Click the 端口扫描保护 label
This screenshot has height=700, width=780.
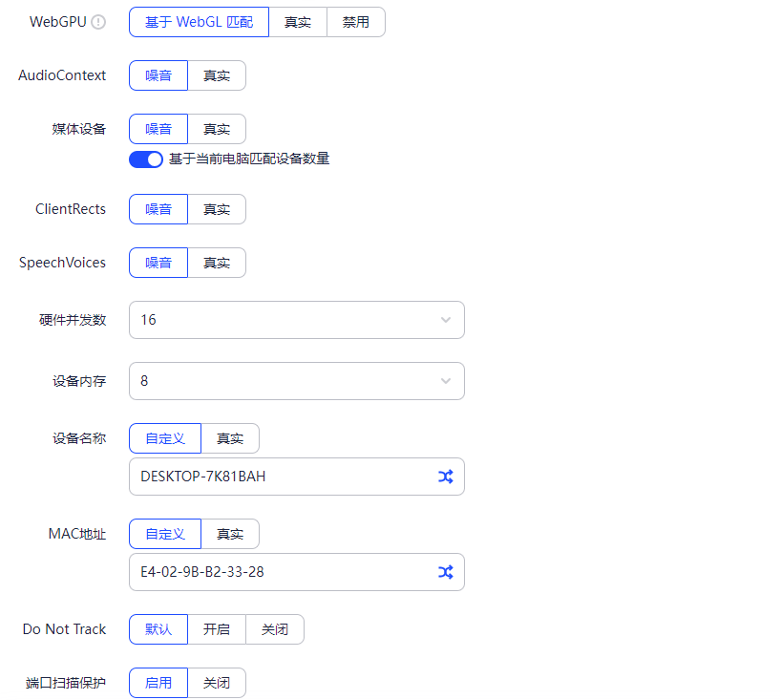tap(66, 683)
